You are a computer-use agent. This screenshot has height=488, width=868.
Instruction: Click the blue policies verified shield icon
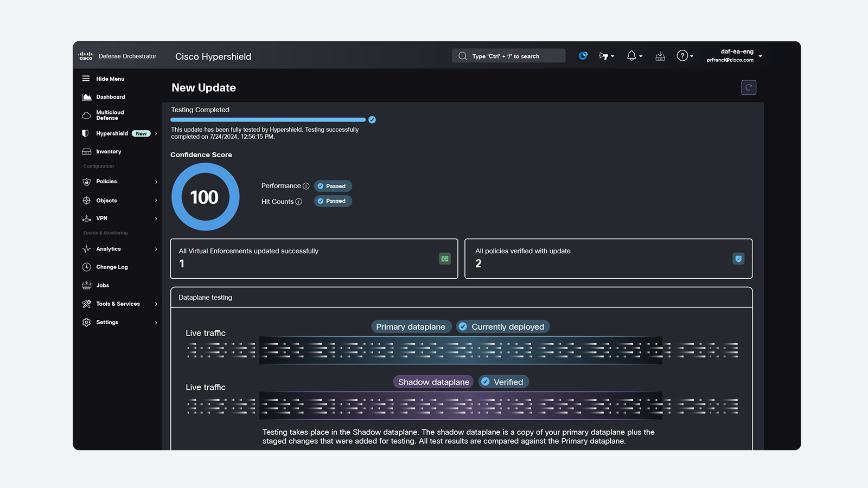pyautogui.click(x=738, y=259)
